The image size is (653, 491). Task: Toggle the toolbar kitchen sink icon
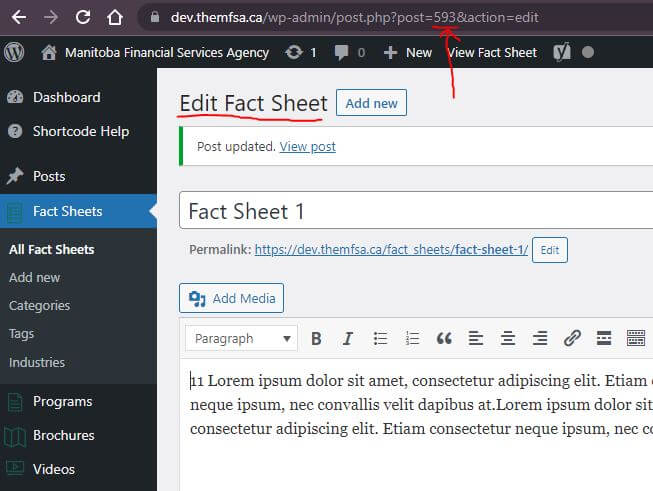coord(636,339)
